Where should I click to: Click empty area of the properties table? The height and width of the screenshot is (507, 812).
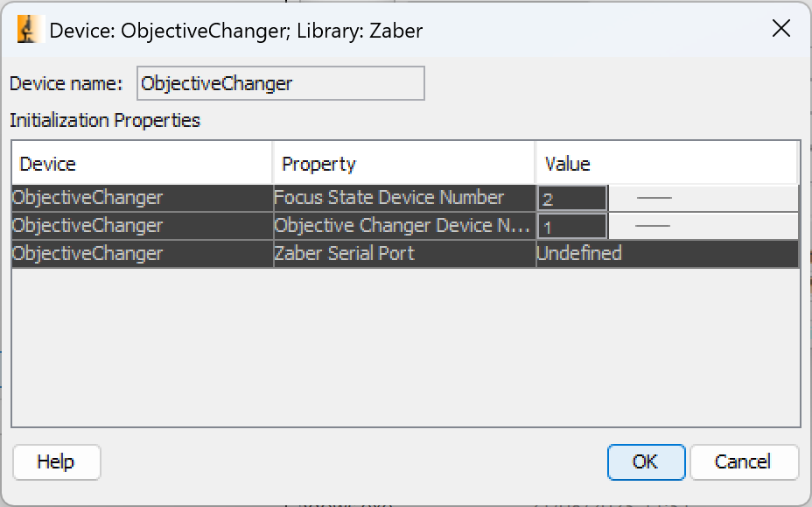pos(405,347)
